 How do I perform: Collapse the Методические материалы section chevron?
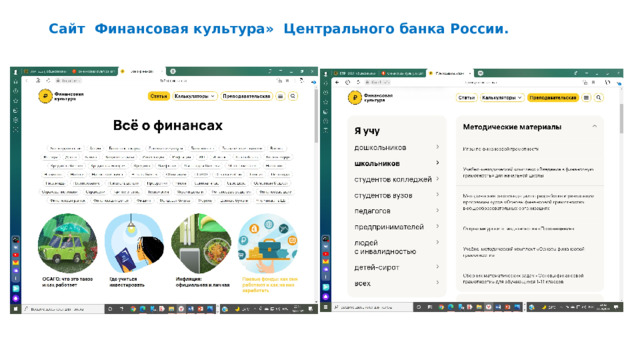(594, 127)
